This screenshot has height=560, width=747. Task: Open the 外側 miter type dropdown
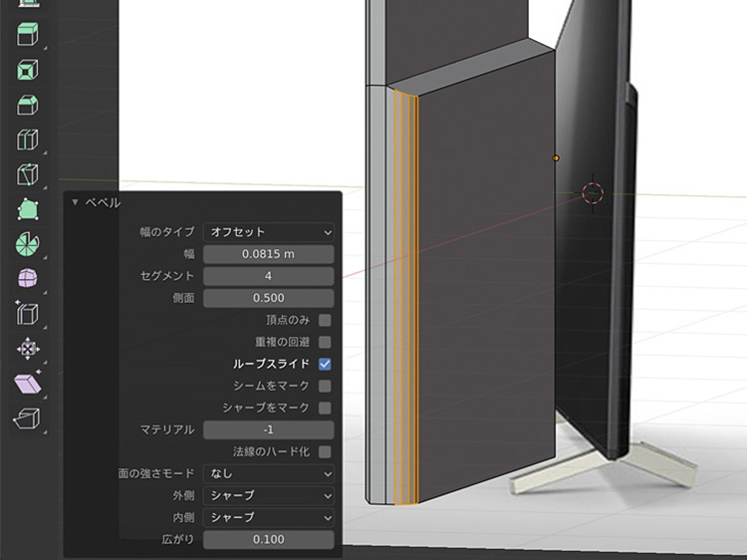[x=269, y=495]
